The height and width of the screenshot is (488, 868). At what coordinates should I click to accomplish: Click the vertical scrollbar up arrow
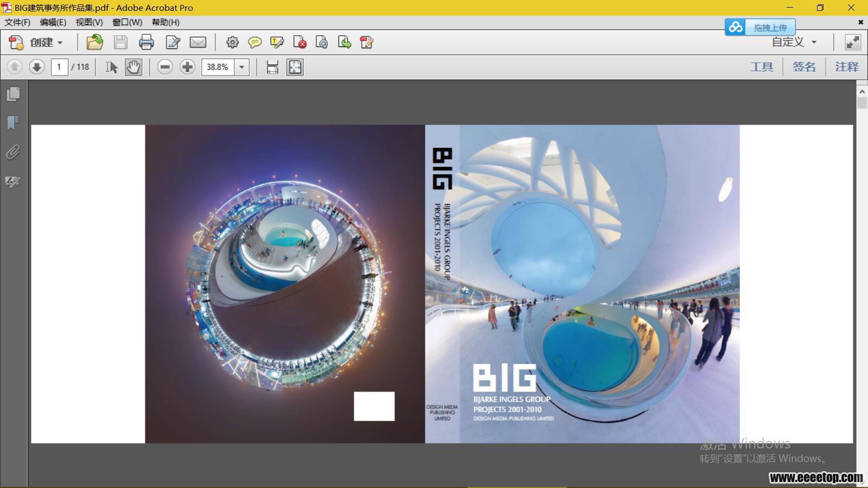point(862,91)
